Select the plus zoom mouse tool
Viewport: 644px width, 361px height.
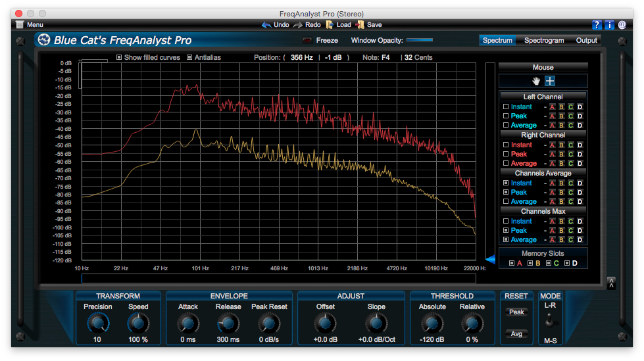point(550,81)
